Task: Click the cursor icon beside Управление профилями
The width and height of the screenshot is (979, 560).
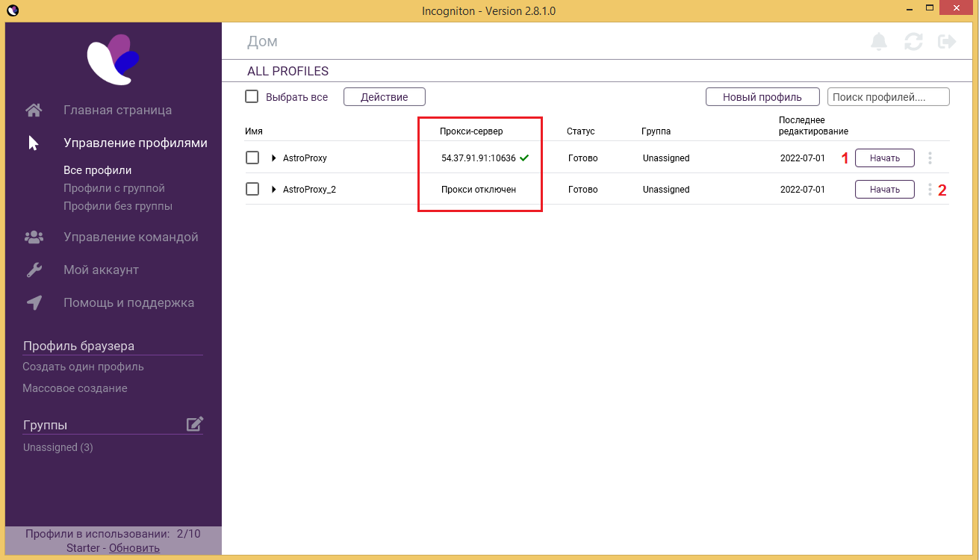Action: click(x=34, y=143)
